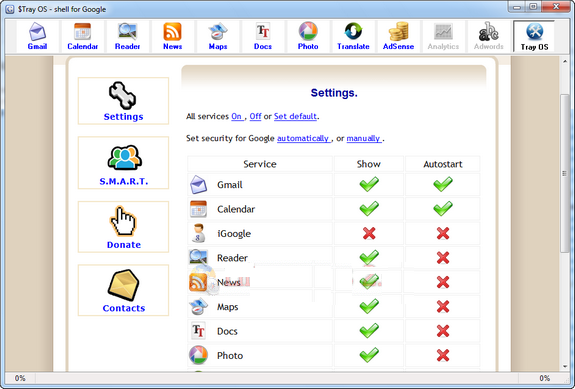575x389 pixels.
Task: Click the Photo icon in services table
Action: pyautogui.click(x=198, y=355)
